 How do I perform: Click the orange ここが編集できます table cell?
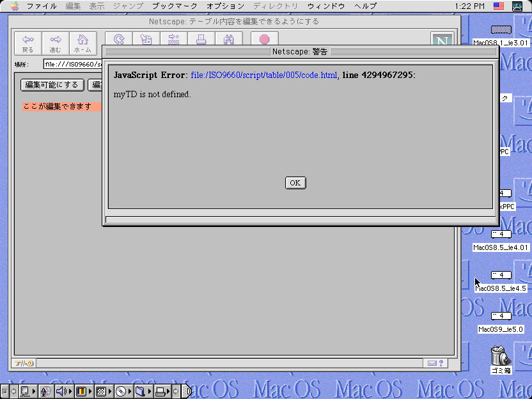tap(62, 107)
